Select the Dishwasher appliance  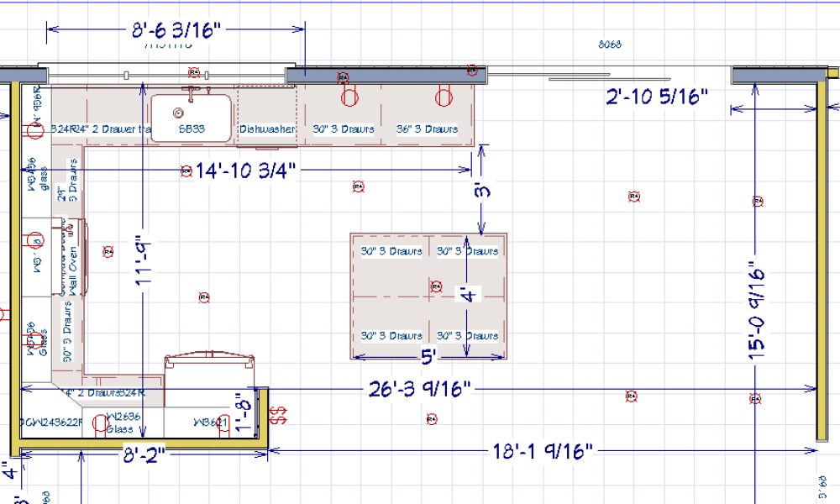pos(267,129)
